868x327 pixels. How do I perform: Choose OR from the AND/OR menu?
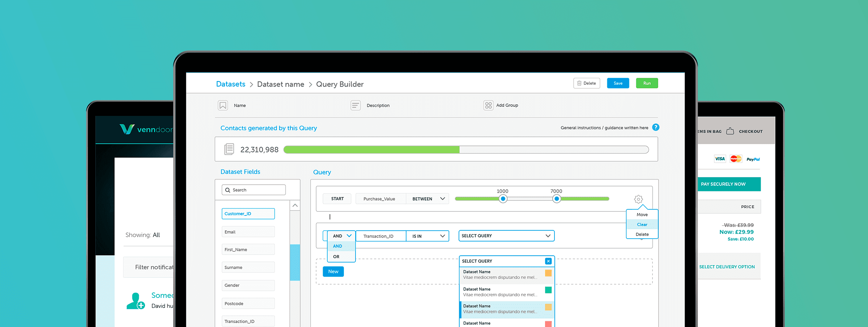click(336, 256)
